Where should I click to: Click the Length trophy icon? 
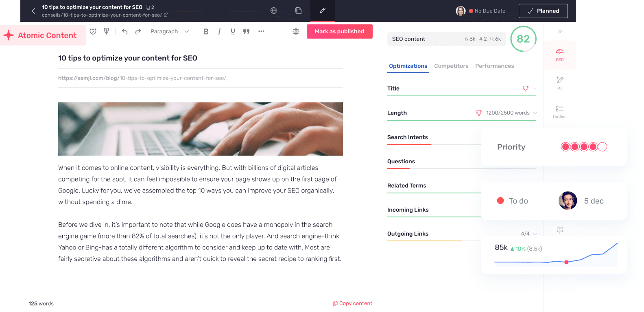[479, 113]
